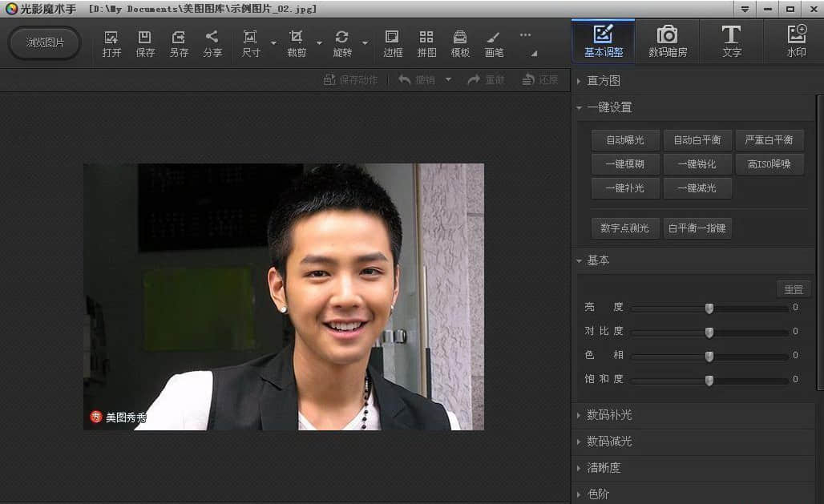This screenshot has width=824, height=504.
Task: Click the 自动曝光 button
Action: [625, 140]
